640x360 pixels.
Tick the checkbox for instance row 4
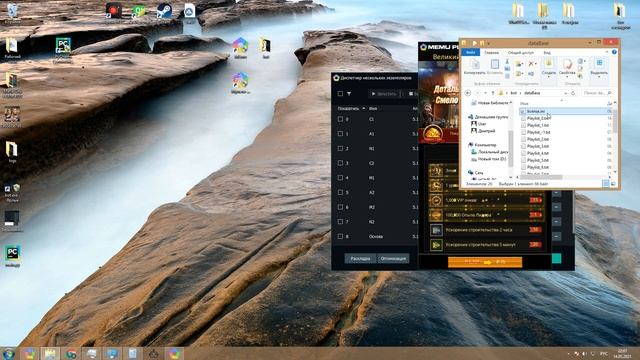340,178
